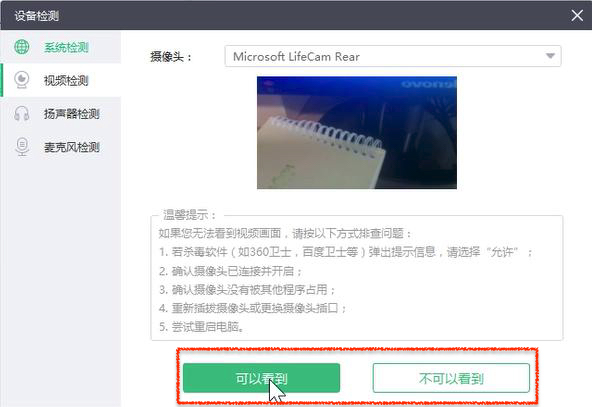Click the 摄像头 label
This screenshot has height=407, width=592.
[x=171, y=57]
